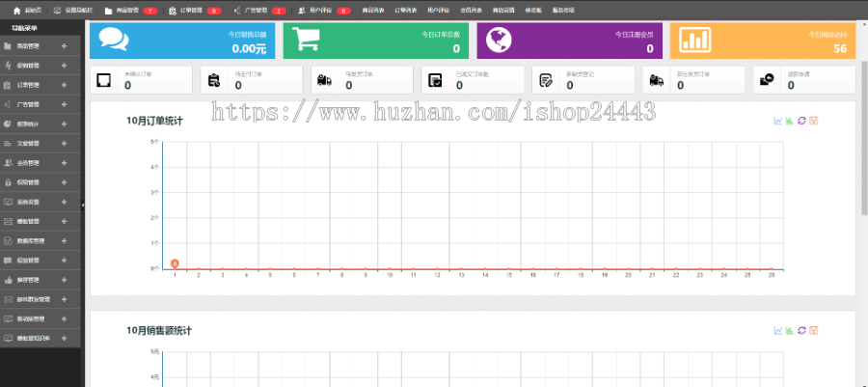Click 服务市场 link in top bar

pos(563,10)
